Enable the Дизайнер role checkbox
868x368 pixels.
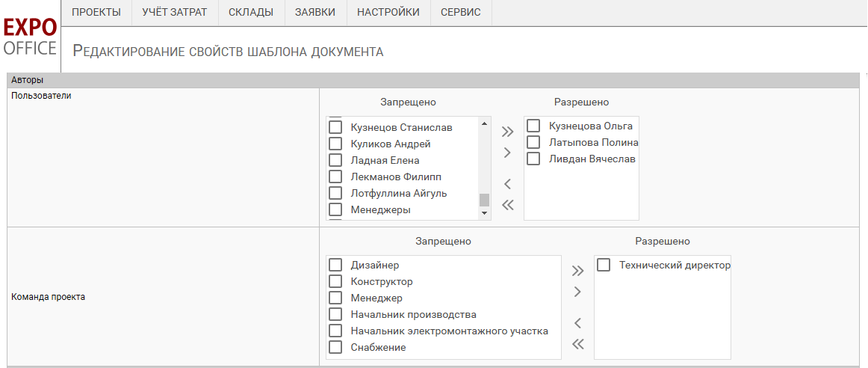(336, 265)
